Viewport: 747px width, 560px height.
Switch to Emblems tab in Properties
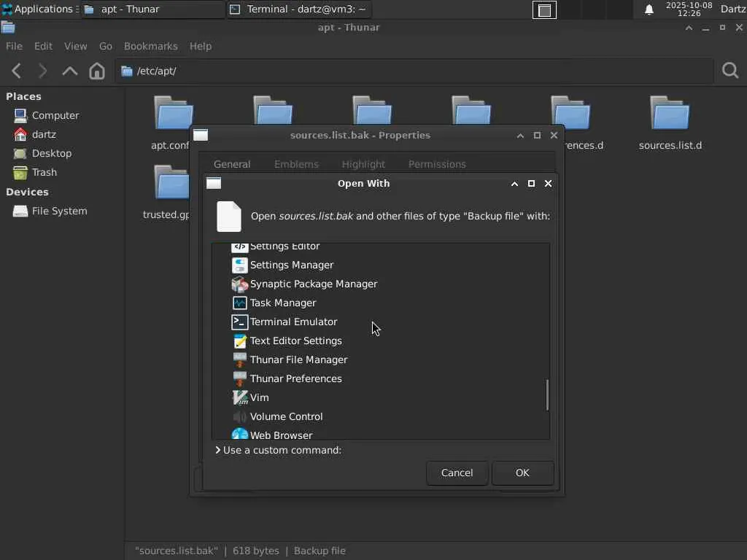(296, 164)
